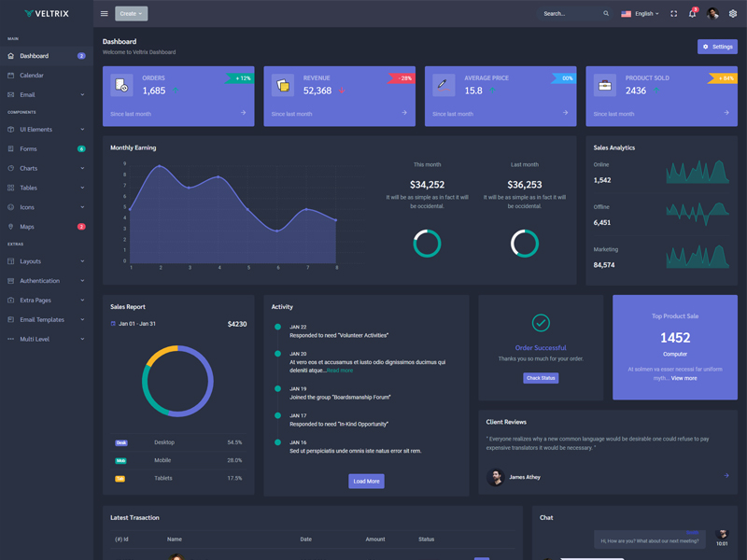Screen dimensions: 747x560
Task: Open the notifications bell icon
Action: [692, 14]
